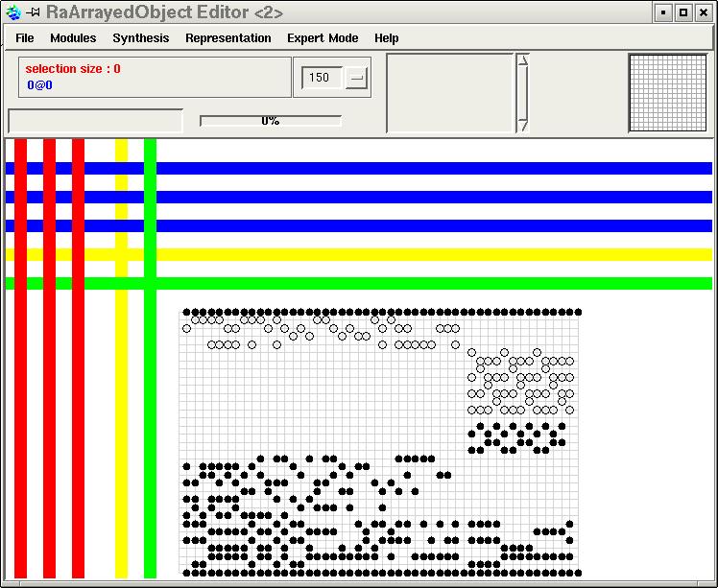Viewport: 718px width, 588px height.
Task: Click the empty status input box
Action: (x=95, y=121)
